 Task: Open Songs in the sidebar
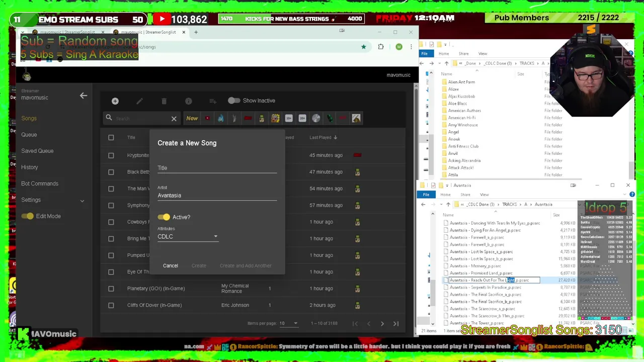point(29,118)
